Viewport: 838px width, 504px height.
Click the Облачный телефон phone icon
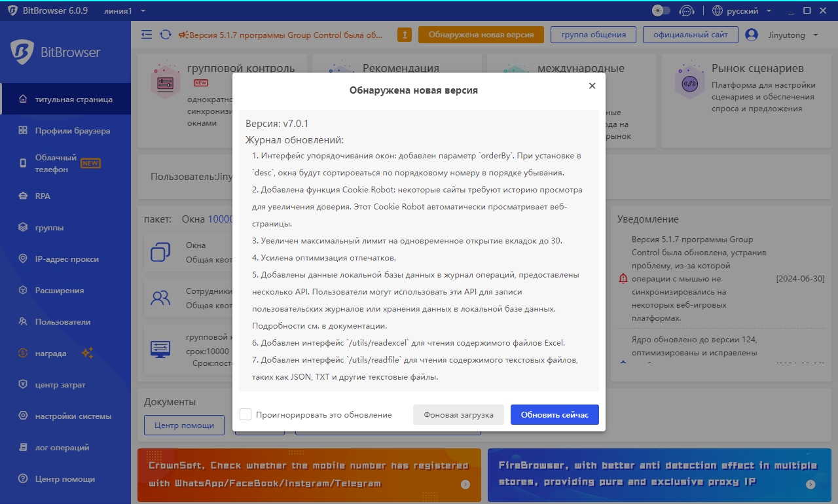click(23, 163)
